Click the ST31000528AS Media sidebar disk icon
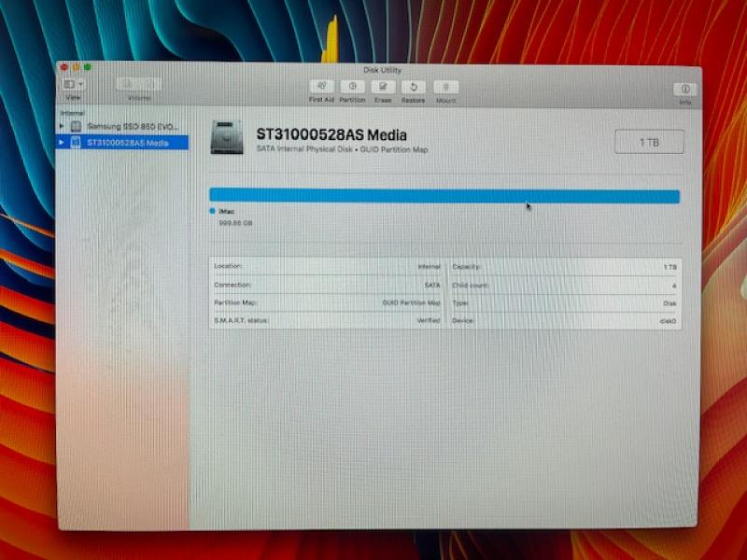 pos(76,142)
